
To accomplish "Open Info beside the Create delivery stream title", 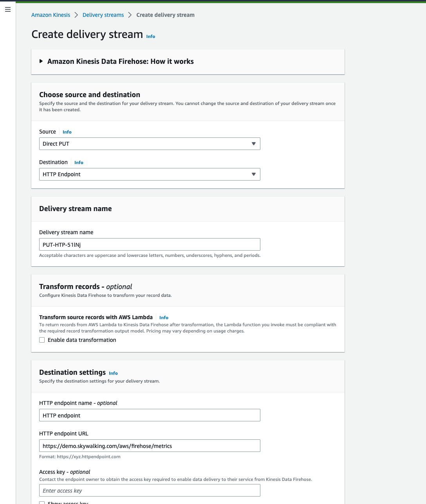I will [150, 36].
